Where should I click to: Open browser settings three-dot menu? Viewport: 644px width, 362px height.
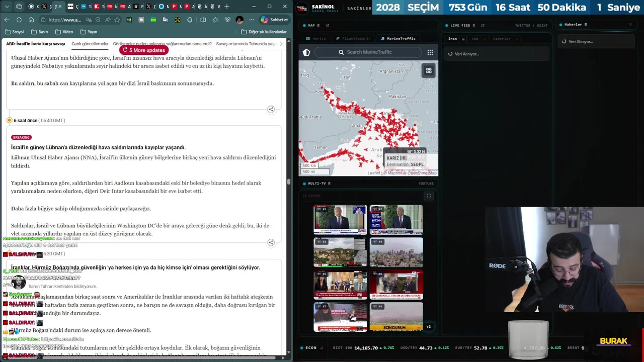click(x=252, y=20)
